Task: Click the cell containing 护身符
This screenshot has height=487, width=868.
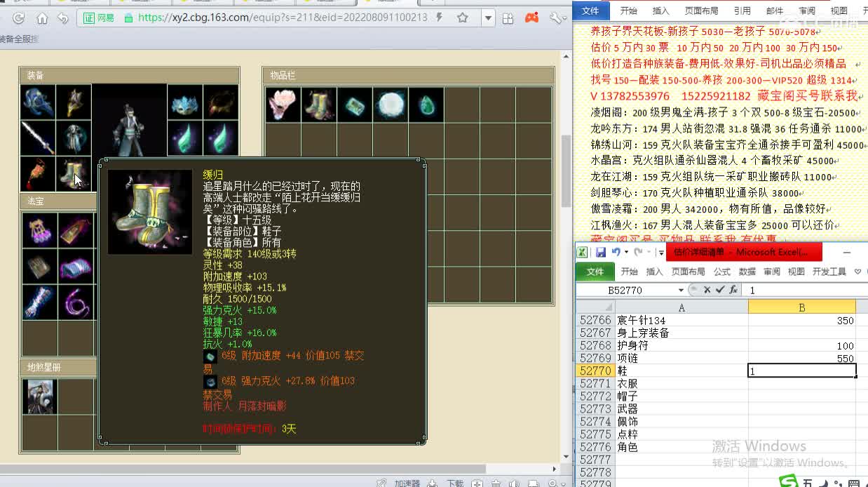Action: click(x=681, y=345)
